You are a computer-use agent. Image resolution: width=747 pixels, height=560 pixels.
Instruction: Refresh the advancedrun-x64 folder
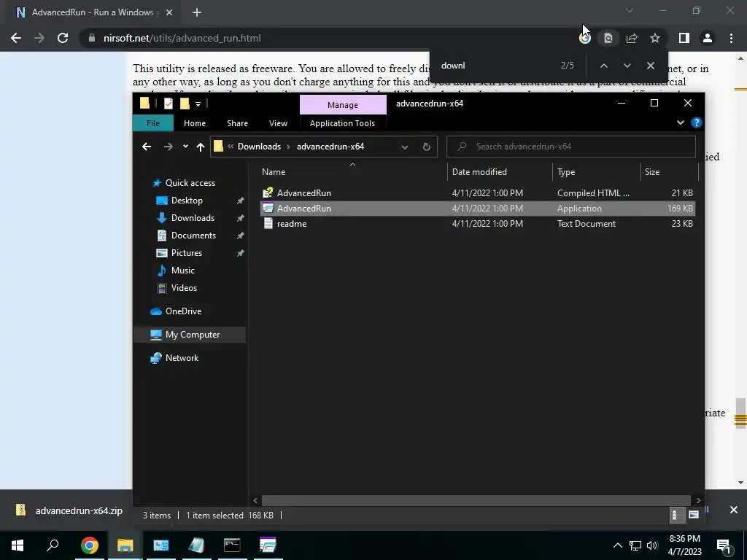[x=426, y=147]
